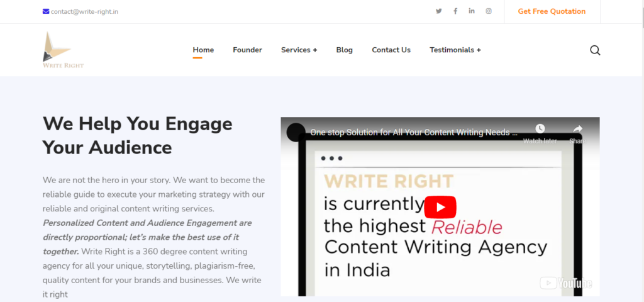Expand the Services + menu
The width and height of the screenshot is (644, 302).
299,50
